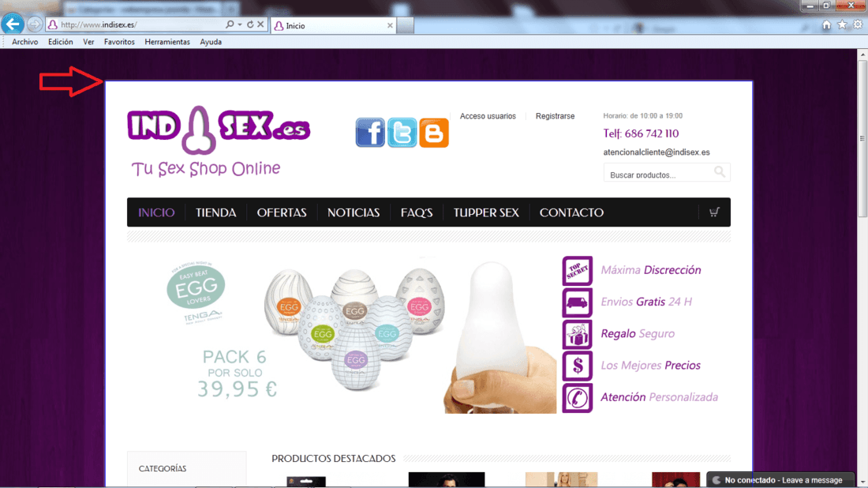Open the browser Home icon
Screen dimensions: 868x488
coord(826,24)
